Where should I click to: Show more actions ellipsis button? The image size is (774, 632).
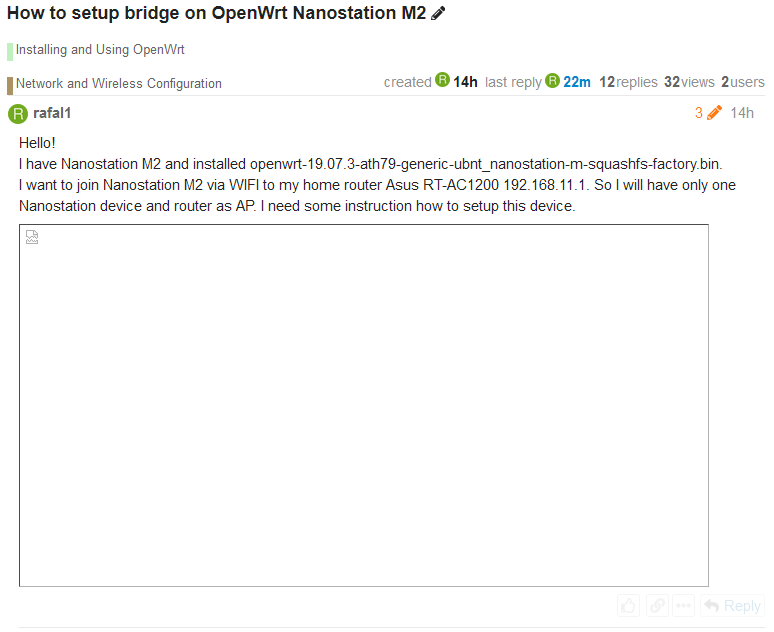pos(684,605)
